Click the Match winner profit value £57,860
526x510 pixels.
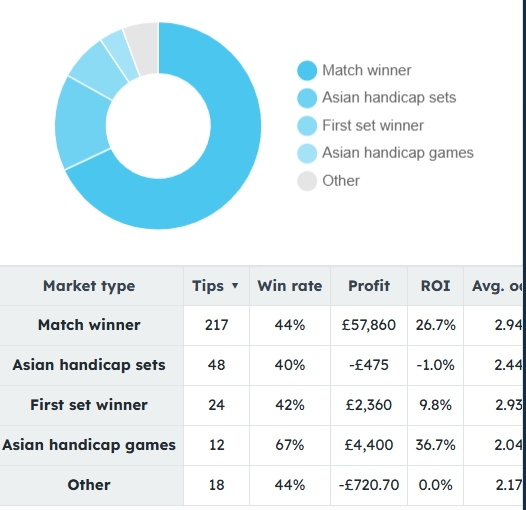tap(369, 325)
